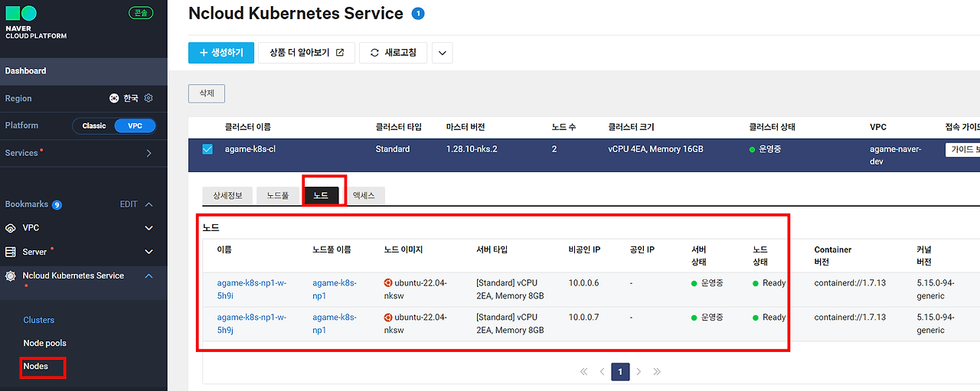
Task: Open node link agame-k8s-np1-w-5h9j
Action: point(252,324)
